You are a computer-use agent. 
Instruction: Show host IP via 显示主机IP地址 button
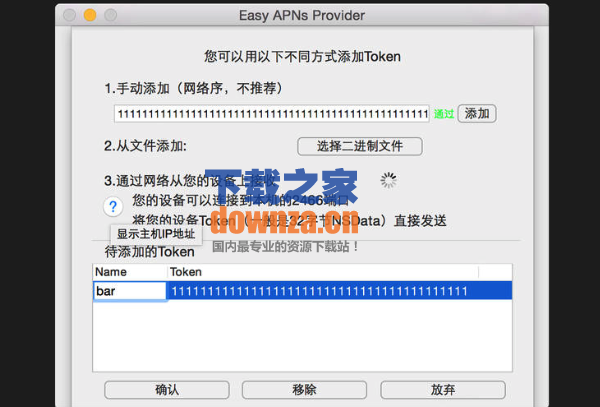point(156,234)
